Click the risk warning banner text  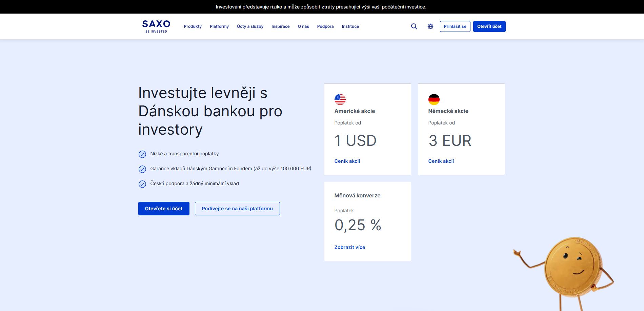pos(321,7)
